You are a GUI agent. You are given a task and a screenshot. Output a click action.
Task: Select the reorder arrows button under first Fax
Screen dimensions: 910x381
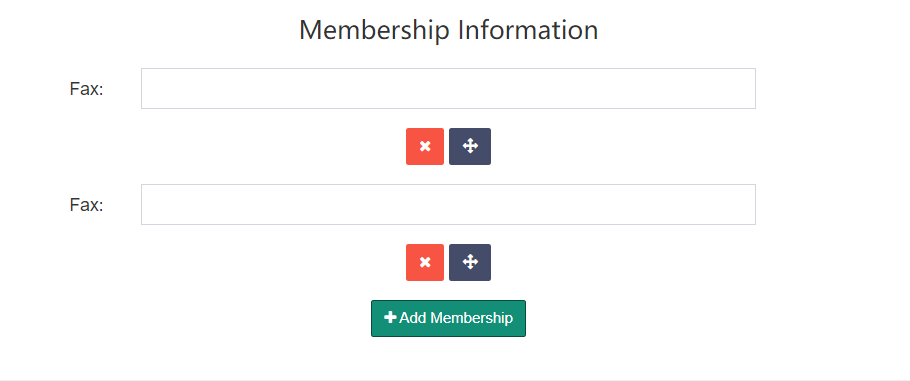[x=470, y=146]
